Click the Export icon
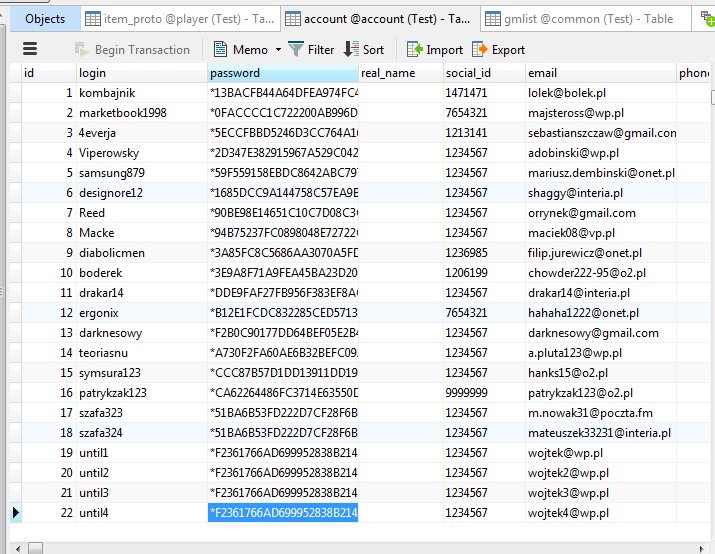Image resolution: width=715 pixels, height=554 pixels. point(480,49)
